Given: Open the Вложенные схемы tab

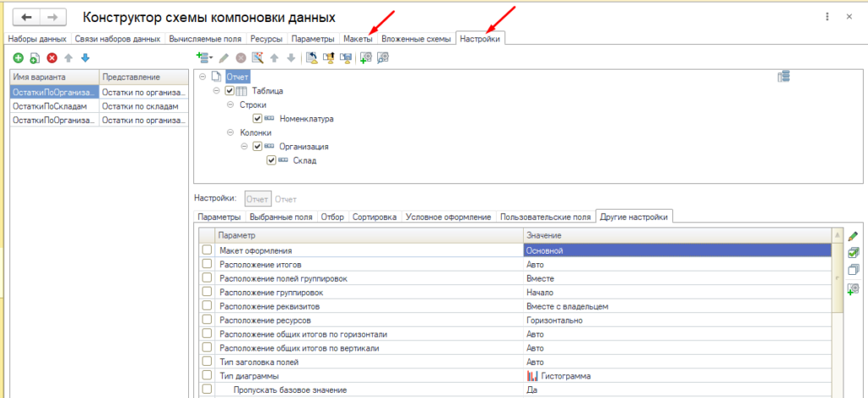Looking at the screenshot, I should tap(417, 39).
